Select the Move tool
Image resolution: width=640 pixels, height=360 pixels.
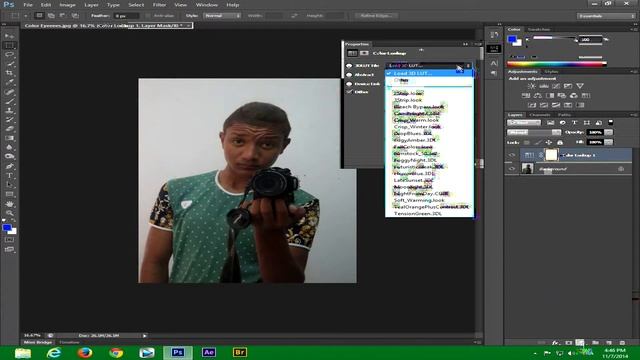coord(9,36)
